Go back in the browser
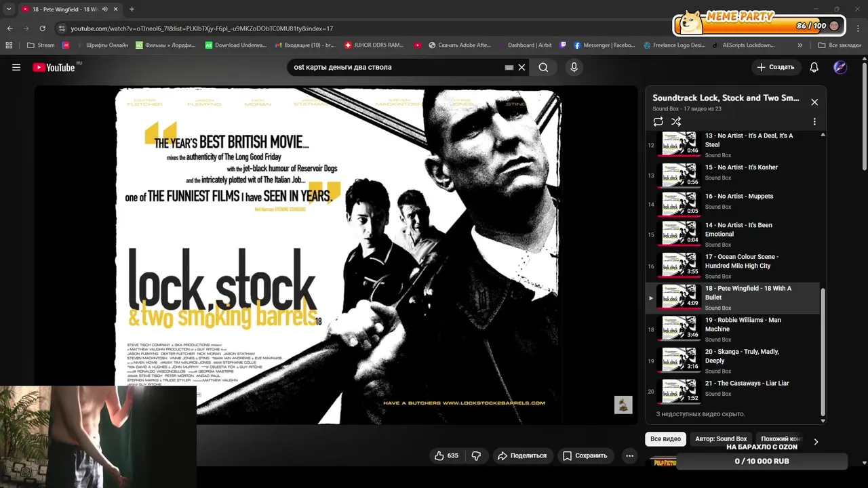This screenshot has height=488, width=868. coord(9,28)
